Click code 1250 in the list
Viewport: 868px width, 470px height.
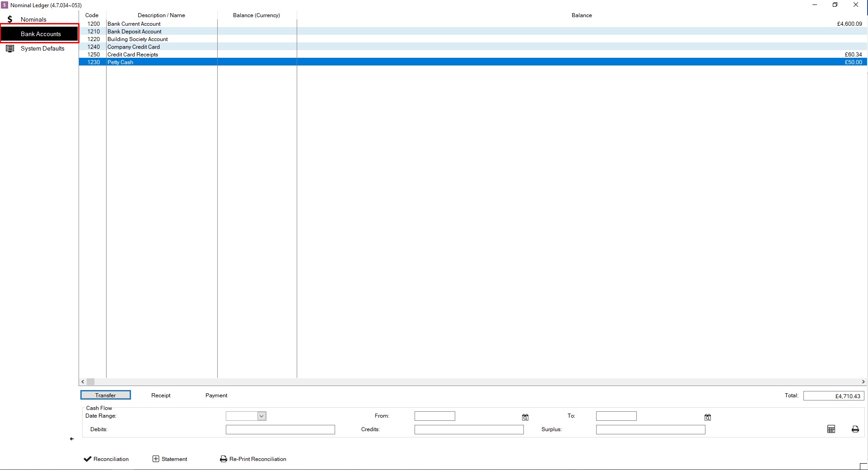93,54
